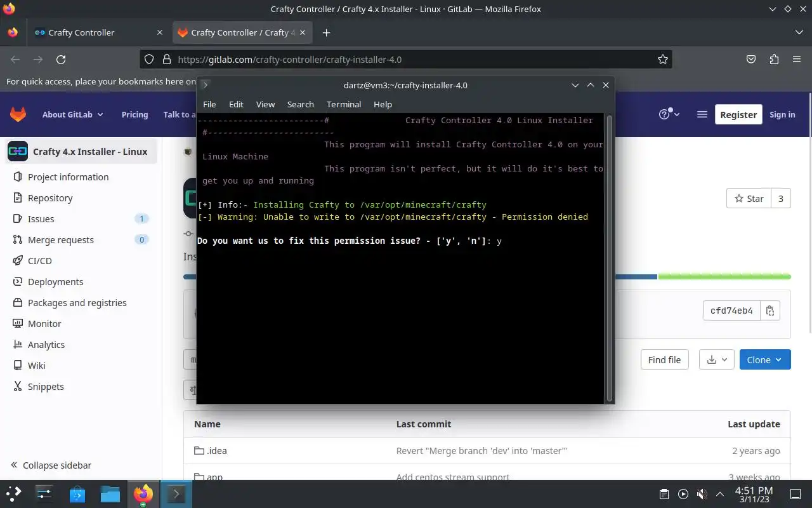The height and width of the screenshot is (508, 812).
Task: Open terminal Edit menu
Action: coord(236,104)
